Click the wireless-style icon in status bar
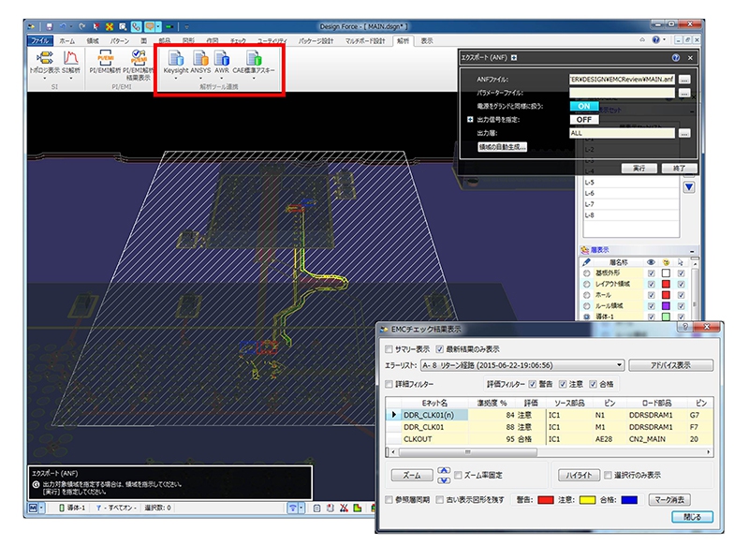Viewport: 749px width, 560px height. pyautogui.click(x=292, y=508)
